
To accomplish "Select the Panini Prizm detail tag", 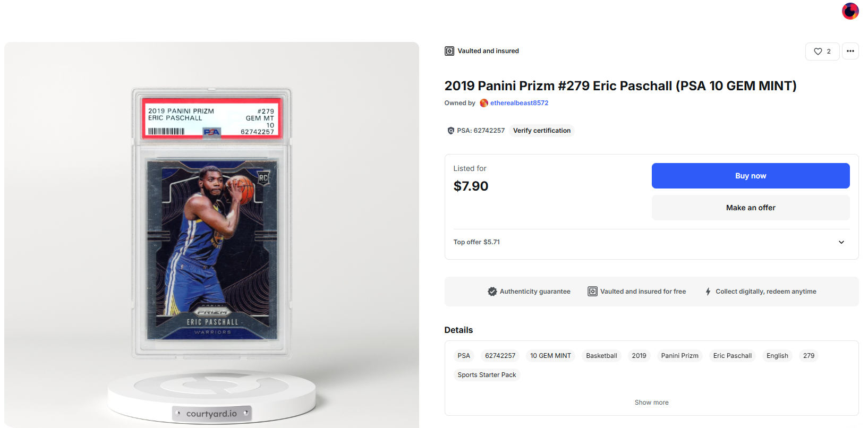I will 679,356.
